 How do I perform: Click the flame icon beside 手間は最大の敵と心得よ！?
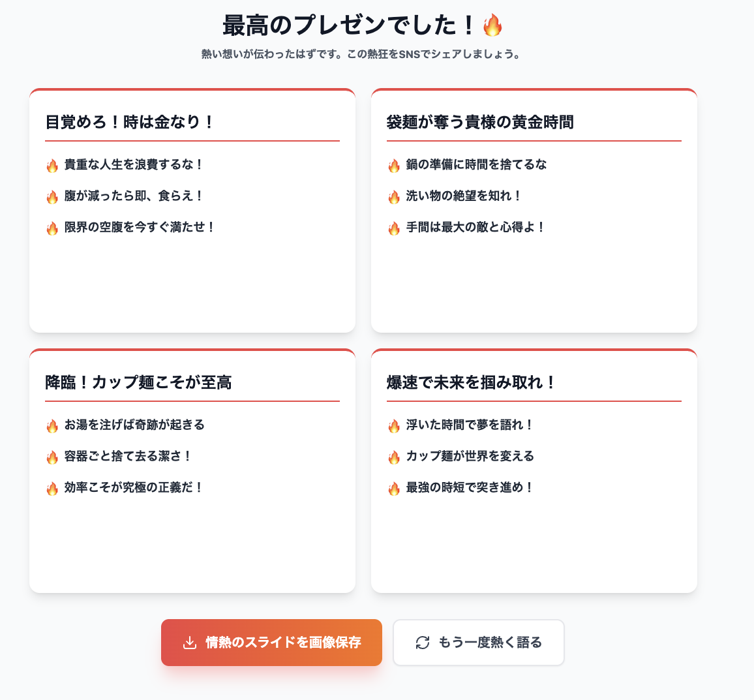[x=394, y=228]
